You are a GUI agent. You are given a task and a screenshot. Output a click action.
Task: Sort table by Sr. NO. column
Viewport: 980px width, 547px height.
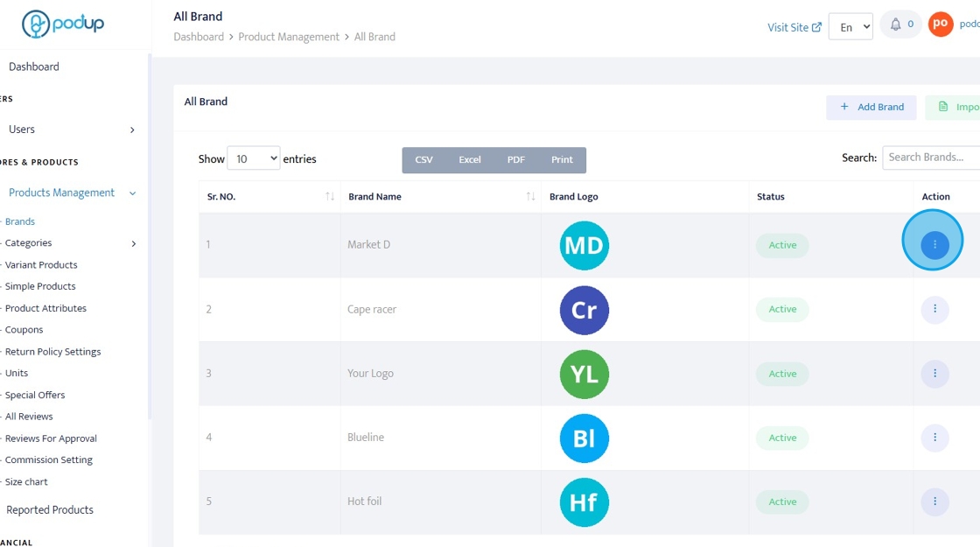pyautogui.click(x=329, y=197)
